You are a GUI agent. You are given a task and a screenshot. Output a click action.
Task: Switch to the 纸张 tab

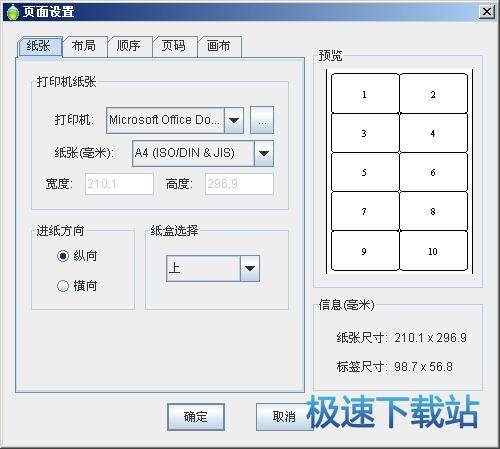(x=39, y=46)
